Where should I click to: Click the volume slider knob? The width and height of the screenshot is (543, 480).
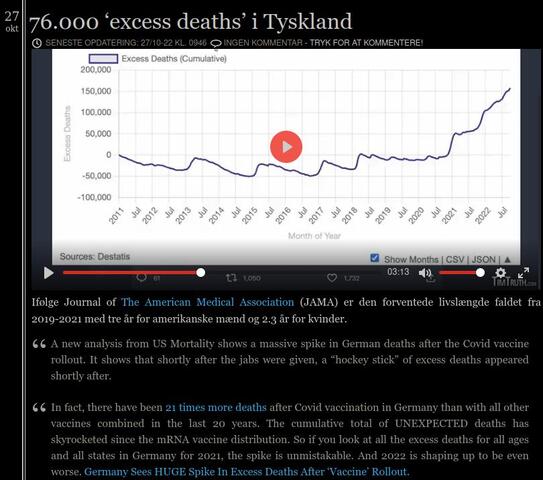[x=480, y=273]
